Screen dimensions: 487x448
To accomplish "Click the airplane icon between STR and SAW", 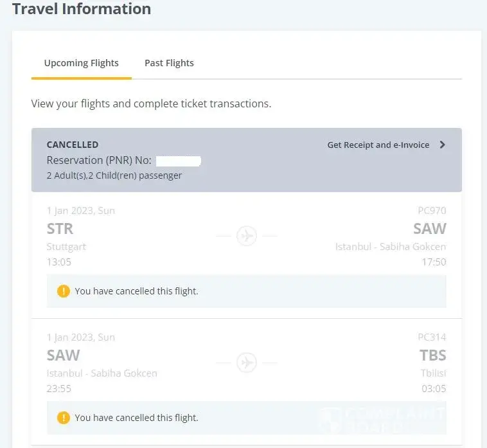I will click(247, 236).
